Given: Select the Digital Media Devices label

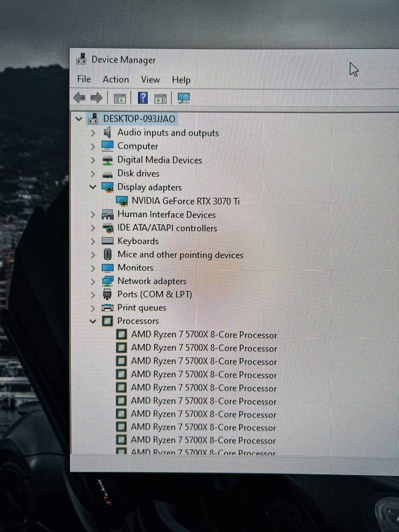Looking at the screenshot, I should 160,160.
